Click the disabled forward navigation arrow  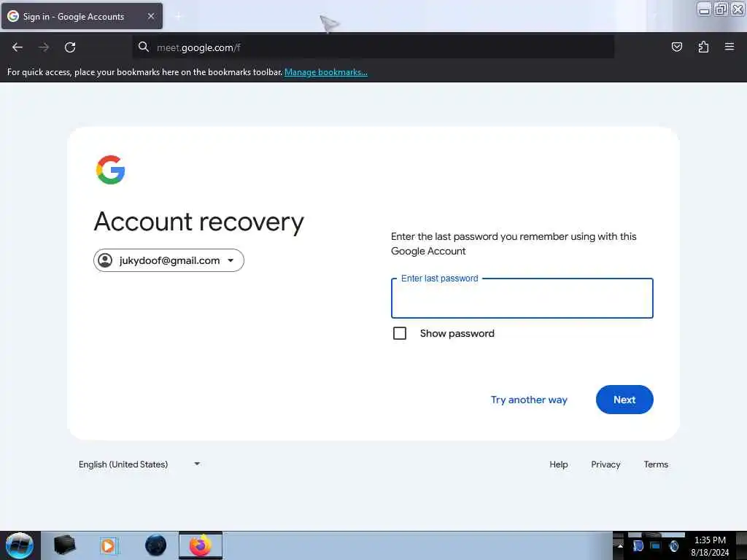[44, 47]
